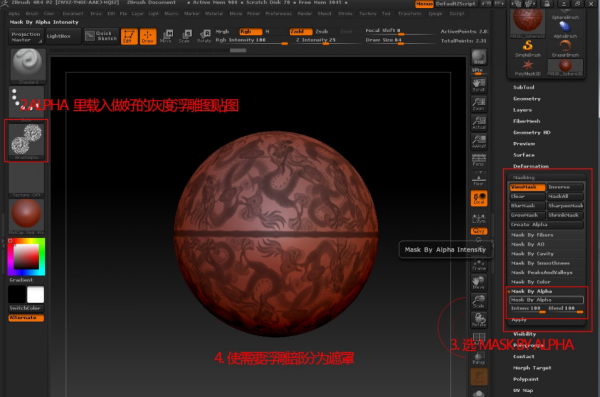The height and width of the screenshot is (397, 600).
Task: Click the Scroll navigation icon
Action: pos(479,85)
